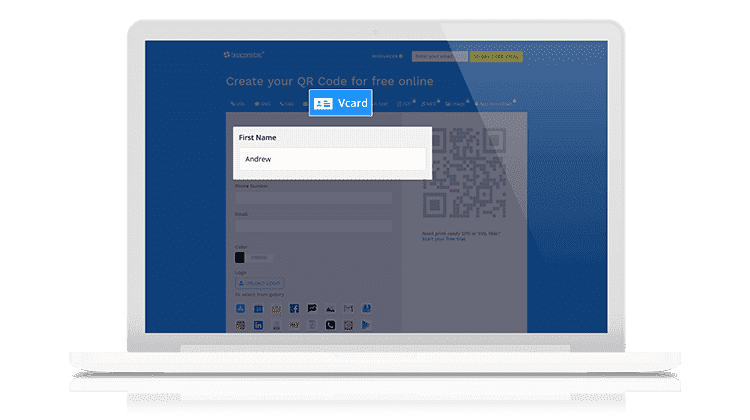The width and height of the screenshot is (750, 420).
Task: Open the PDF QR type tab
Action: tap(405, 104)
